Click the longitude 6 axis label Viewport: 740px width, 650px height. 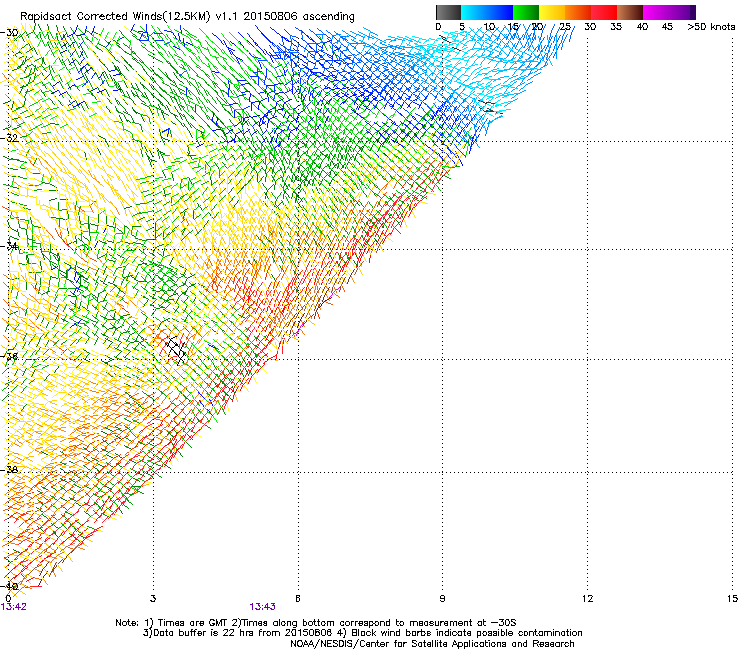pos(298,599)
